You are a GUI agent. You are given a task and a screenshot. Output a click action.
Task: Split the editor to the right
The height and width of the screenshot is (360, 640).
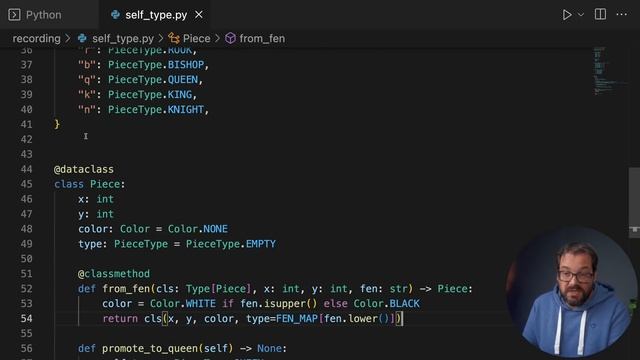pos(600,14)
